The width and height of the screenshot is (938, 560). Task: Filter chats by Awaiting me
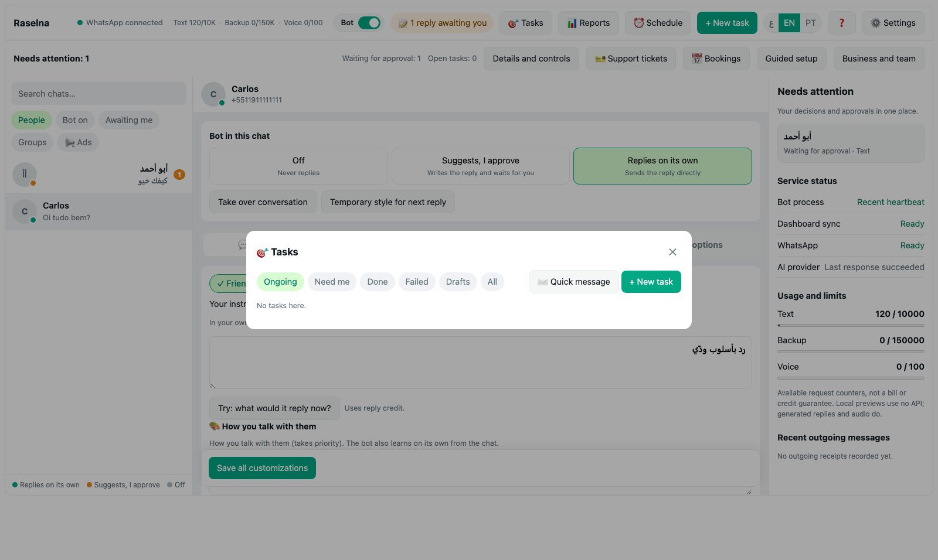point(129,120)
